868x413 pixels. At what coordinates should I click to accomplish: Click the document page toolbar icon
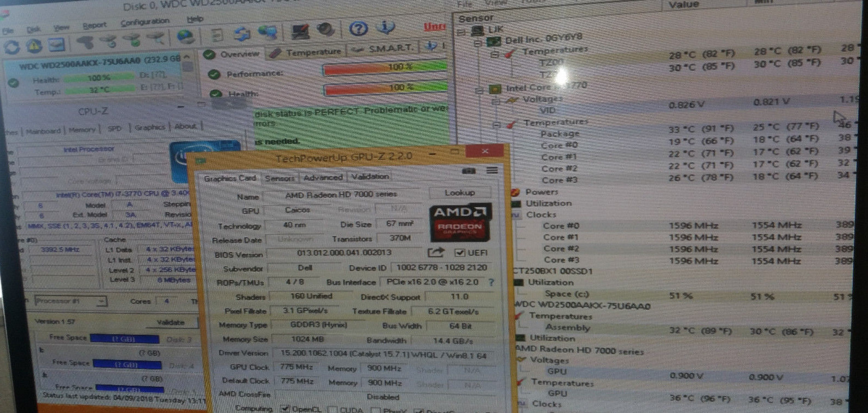(x=217, y=36)
